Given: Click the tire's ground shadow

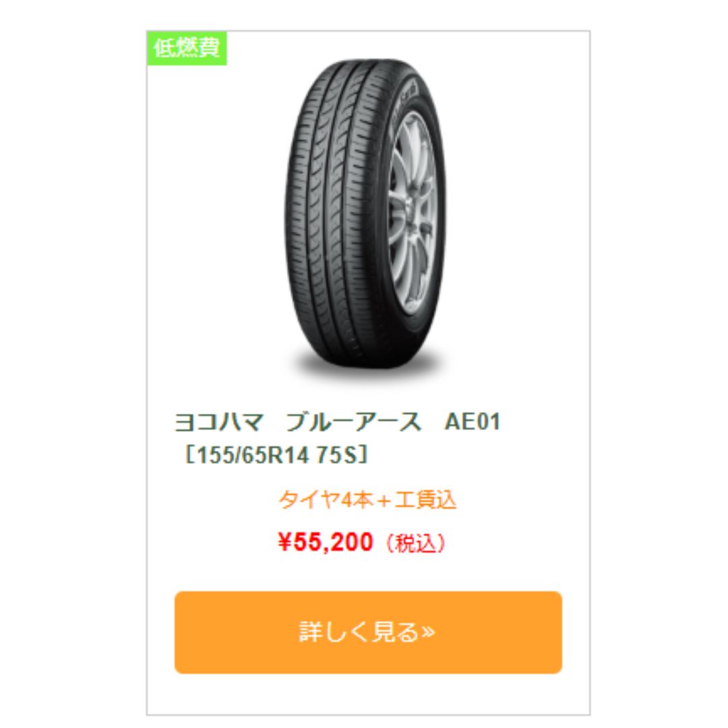Looking at the screenshot, I should point(365,366).
